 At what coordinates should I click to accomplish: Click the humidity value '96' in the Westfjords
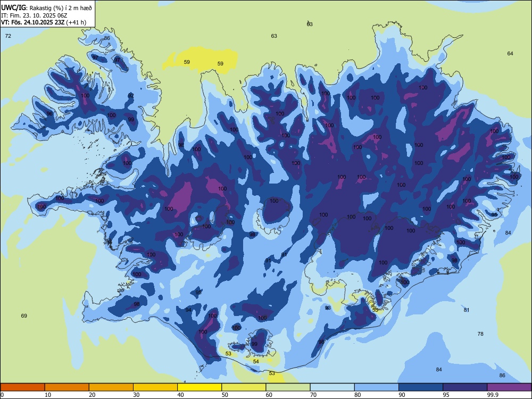pos(49,113)
